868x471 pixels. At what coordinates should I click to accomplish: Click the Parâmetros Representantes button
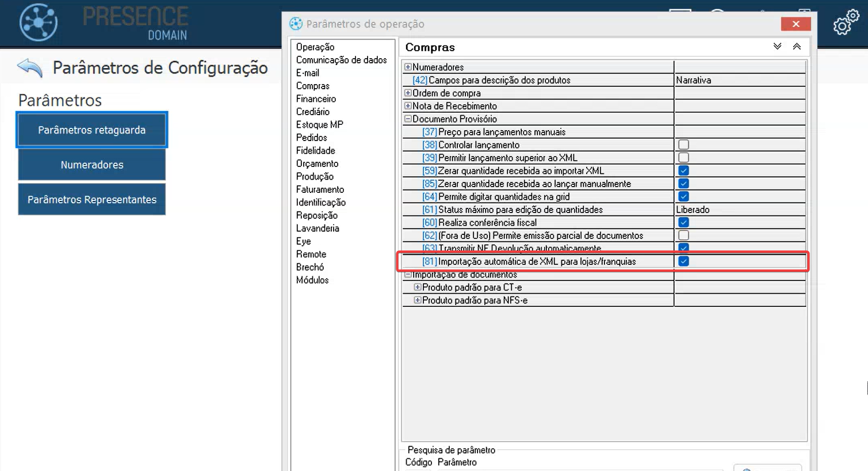92,200
